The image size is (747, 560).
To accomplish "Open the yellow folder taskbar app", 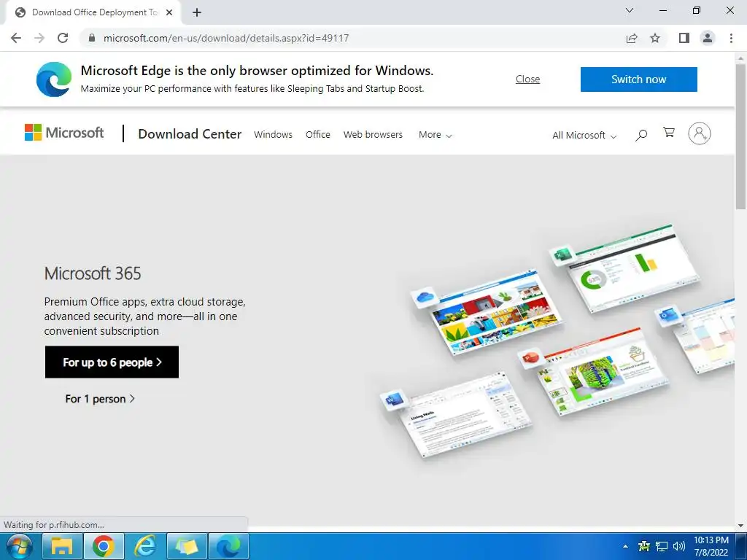I will 186,546.
